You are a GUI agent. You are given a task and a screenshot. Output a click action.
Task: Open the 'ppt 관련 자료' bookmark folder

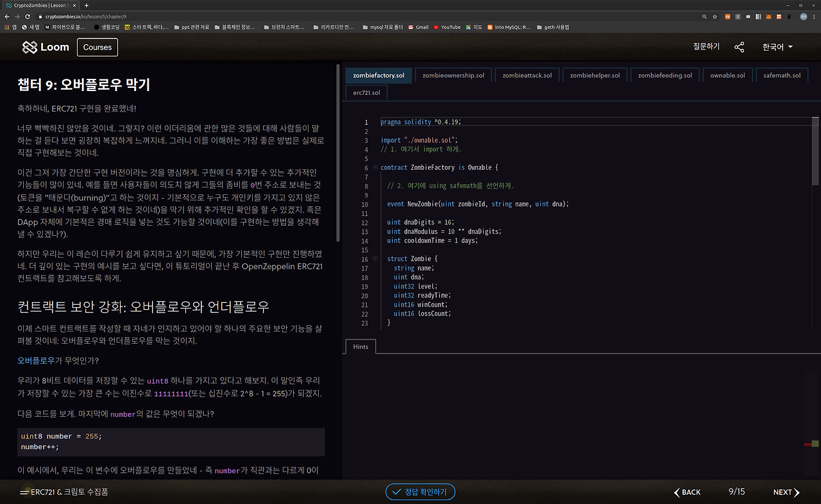coord(191,27)
